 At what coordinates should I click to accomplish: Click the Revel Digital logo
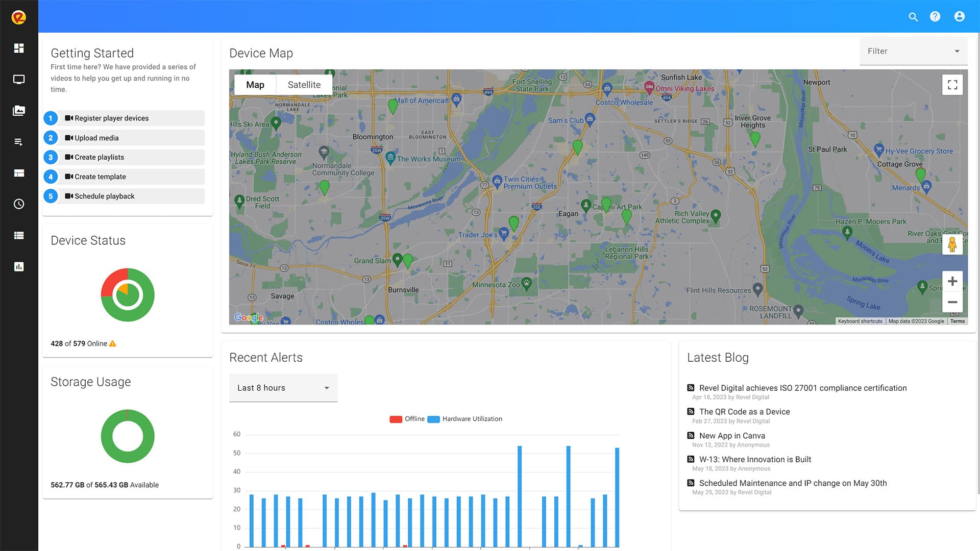point(19,16)
